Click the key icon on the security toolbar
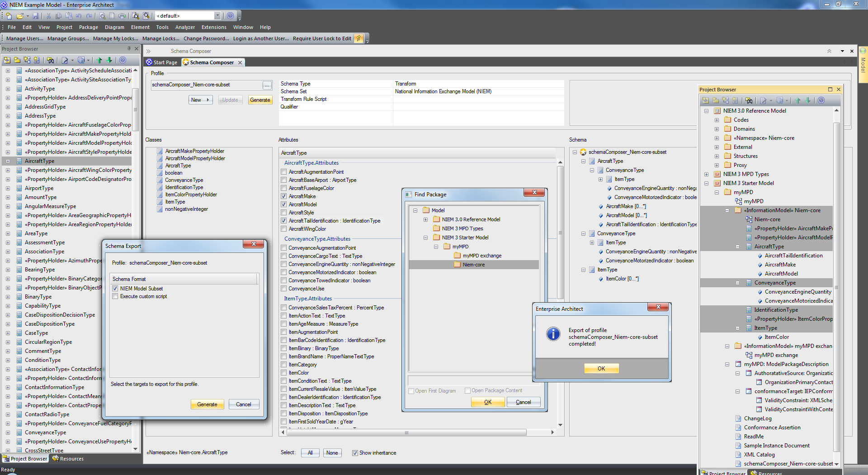The width and height of the screenshot is (868, 475). [359, 38]
